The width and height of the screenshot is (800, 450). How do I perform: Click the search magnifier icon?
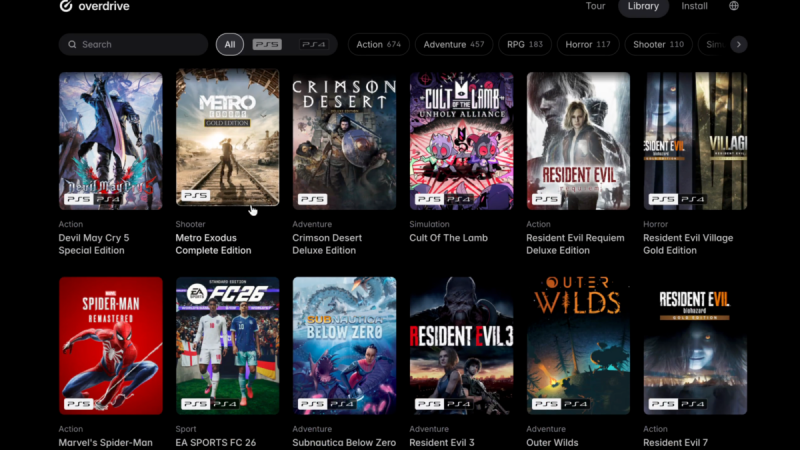point(72,44)
